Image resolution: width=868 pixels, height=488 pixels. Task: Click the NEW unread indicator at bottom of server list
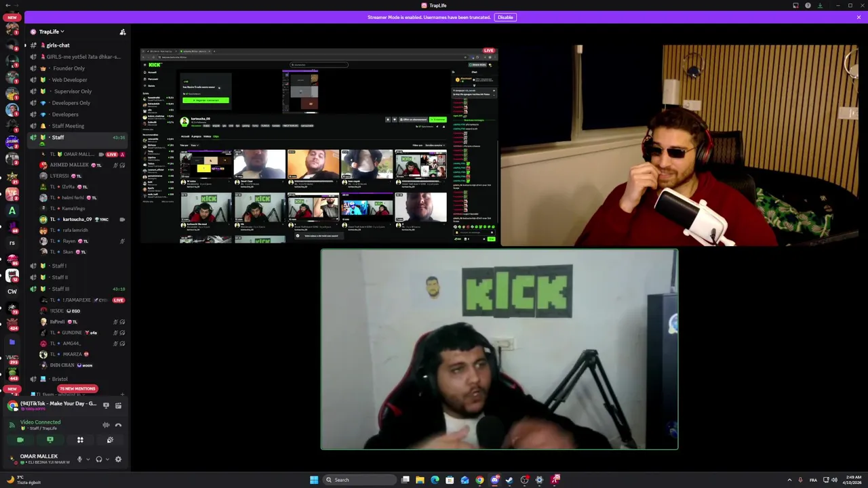click(x=12, y=389)
